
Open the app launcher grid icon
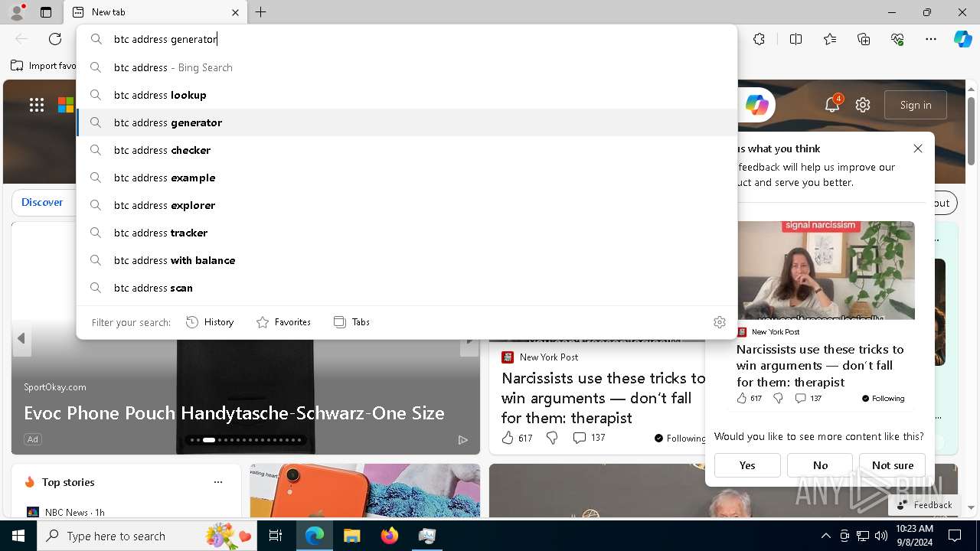tap(37, 105)
